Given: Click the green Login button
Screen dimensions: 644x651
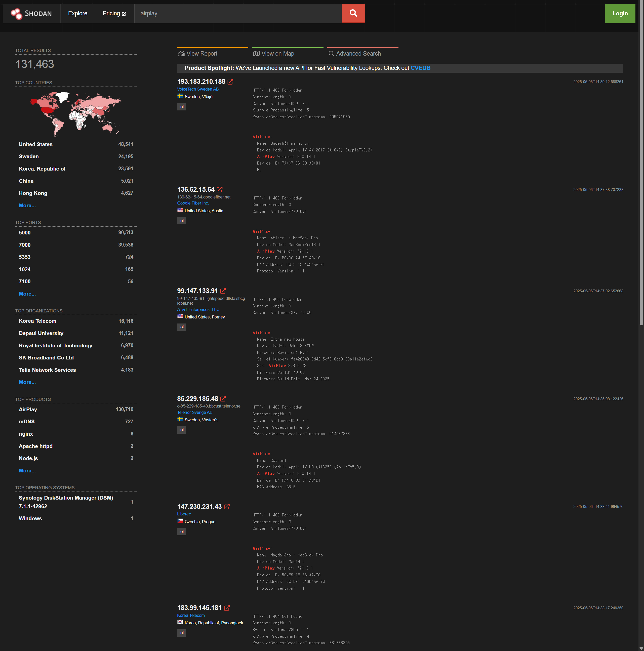Looking at the screenshot, I should 620,14.
